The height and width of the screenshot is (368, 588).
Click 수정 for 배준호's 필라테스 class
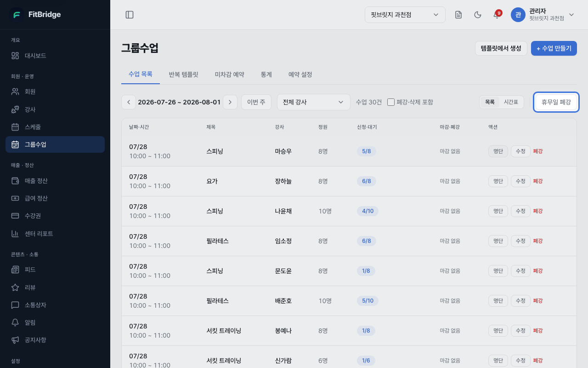(x=520, y=301)
